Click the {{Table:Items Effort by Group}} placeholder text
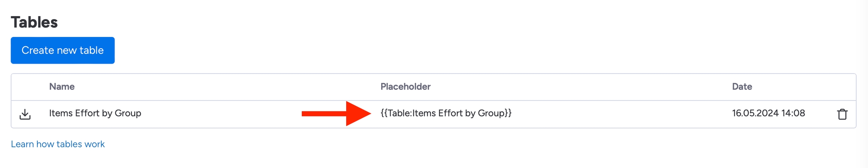This screenshot has height=168, width=868. coord(446,113)
